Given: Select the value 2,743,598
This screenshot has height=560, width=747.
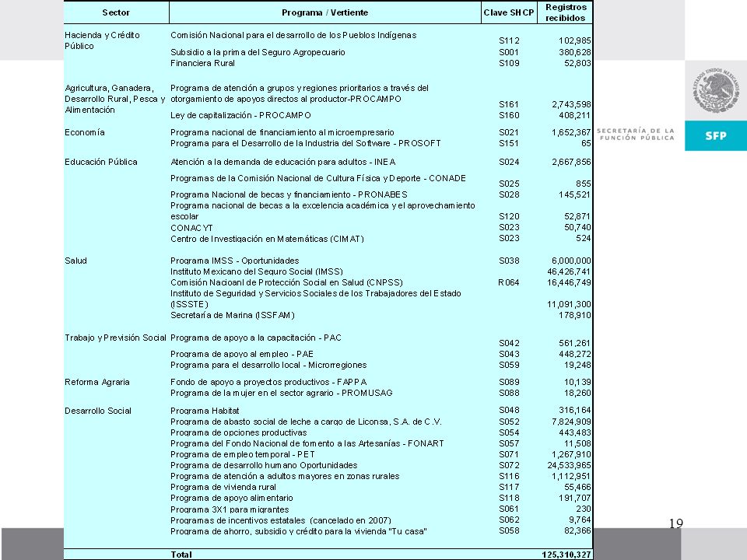Looking at the screenshot, I should click(571, 104).
